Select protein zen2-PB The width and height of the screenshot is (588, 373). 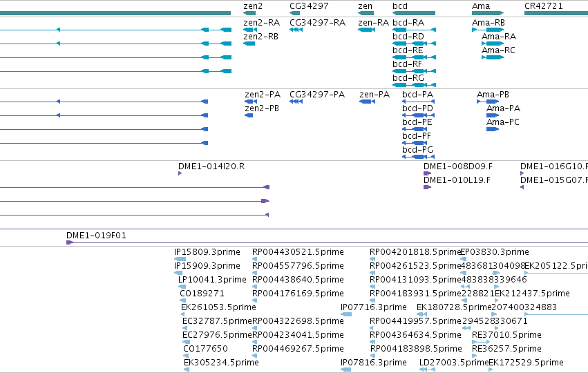(x=249, y=115)
